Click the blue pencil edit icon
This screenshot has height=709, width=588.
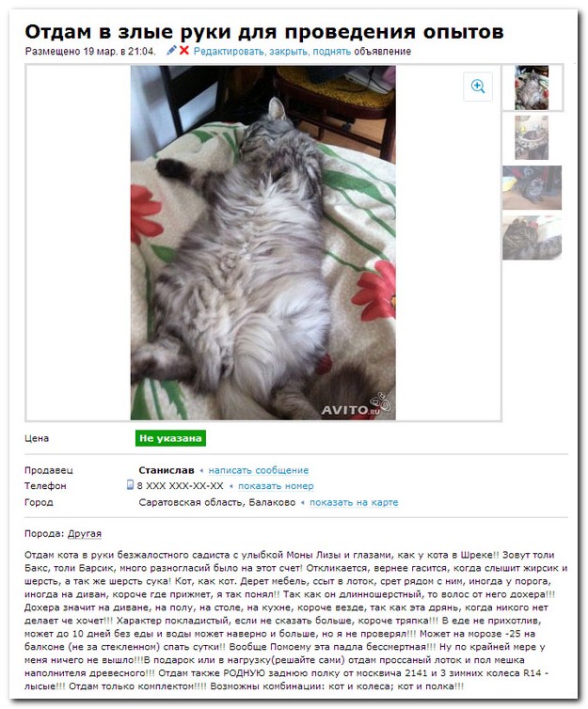point(171,50)
